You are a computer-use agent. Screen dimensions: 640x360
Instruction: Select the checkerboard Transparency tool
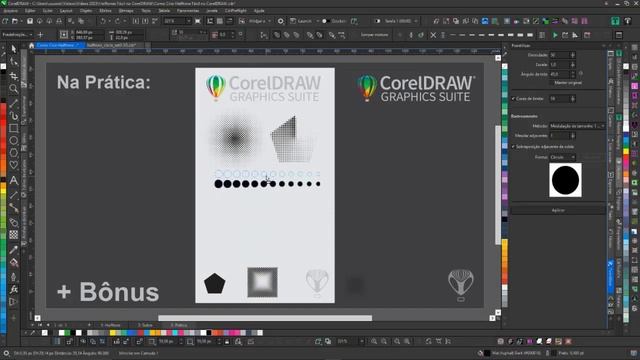(x=13, y=235)
